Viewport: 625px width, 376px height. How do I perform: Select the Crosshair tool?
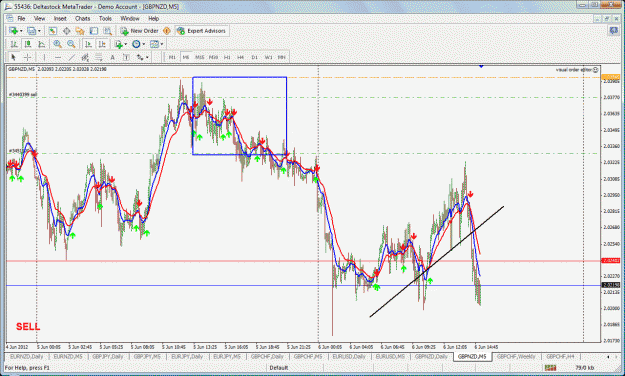(x=27, y=57)
